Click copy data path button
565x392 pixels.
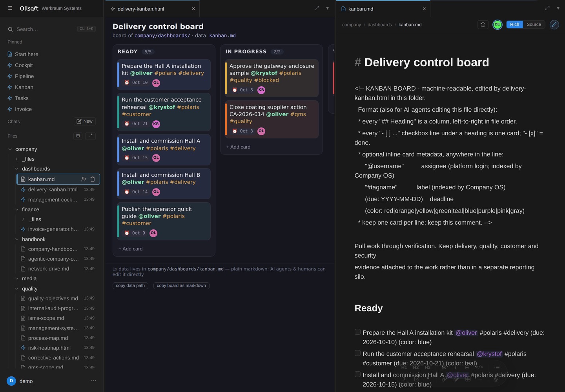(130, 285)
